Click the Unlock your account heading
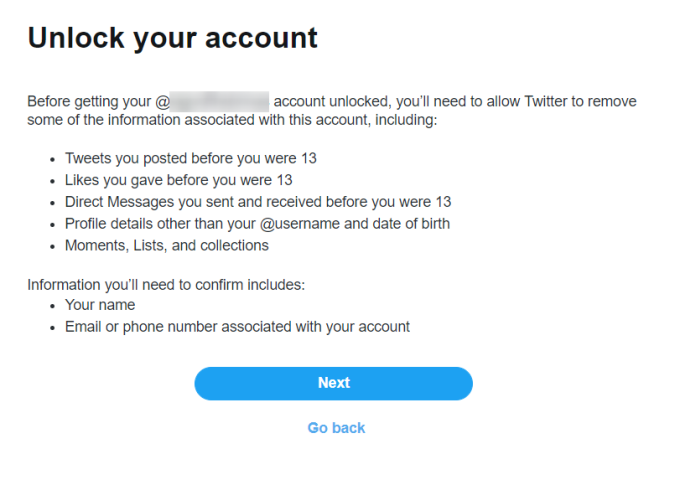 point(172,38)
